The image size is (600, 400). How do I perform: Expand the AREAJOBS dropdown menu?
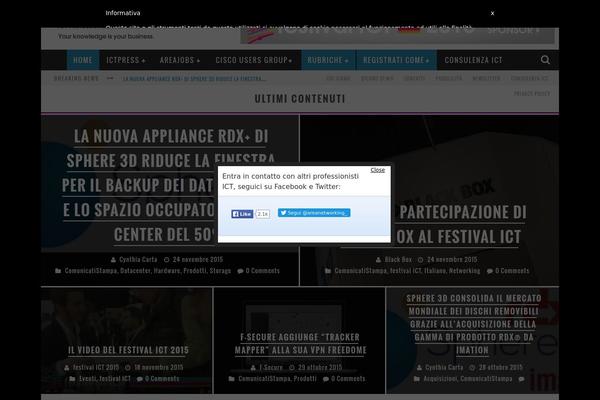(x=180, y=60)
